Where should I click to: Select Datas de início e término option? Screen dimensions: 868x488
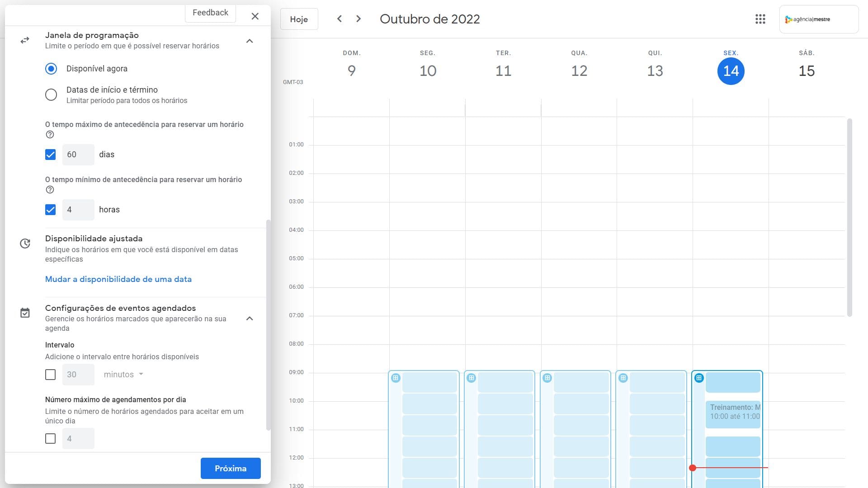(51, 95)
